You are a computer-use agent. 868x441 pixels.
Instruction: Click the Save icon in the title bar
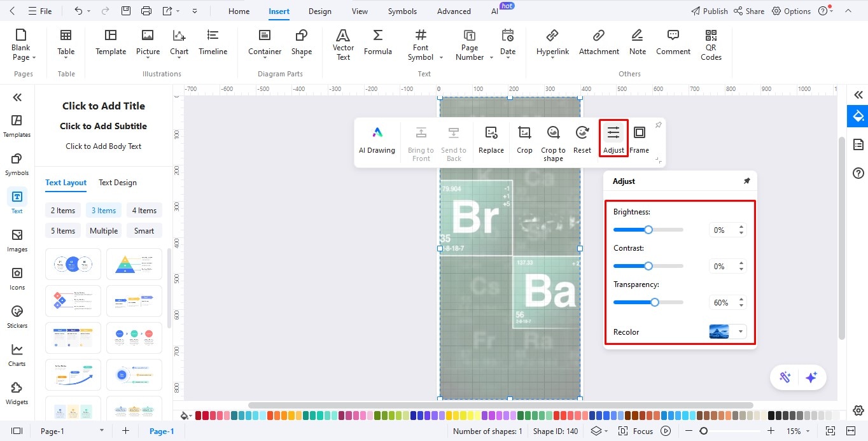126,11
